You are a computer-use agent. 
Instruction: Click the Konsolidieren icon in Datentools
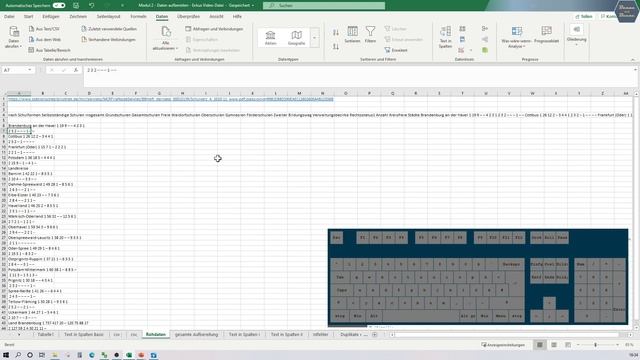coord(485,29)
